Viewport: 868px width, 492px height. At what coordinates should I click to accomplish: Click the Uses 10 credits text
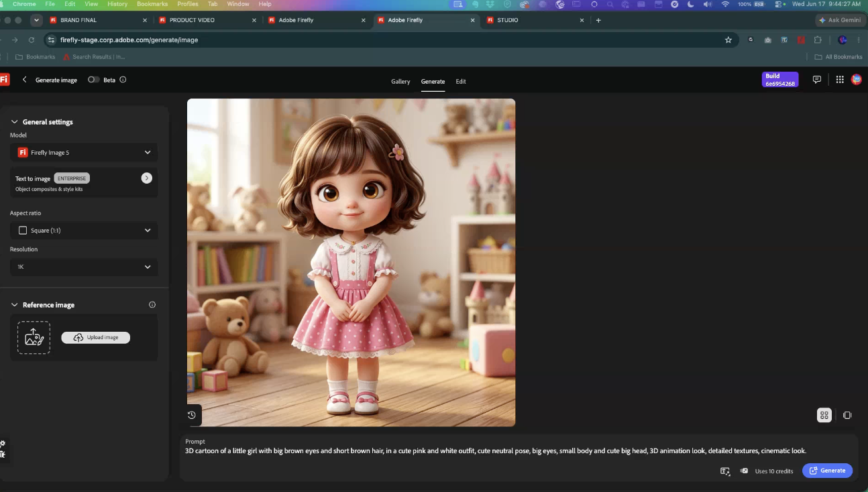(774, 471)
